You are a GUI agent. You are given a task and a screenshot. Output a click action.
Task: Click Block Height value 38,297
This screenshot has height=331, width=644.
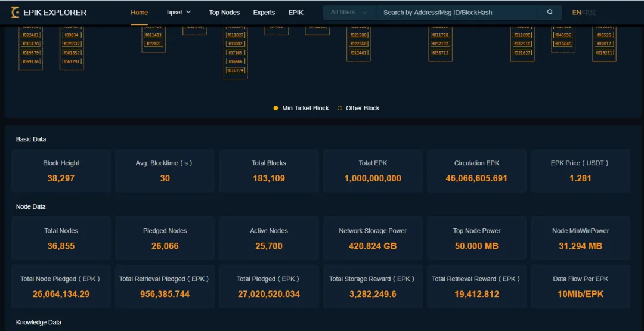[x=61, y=178]
